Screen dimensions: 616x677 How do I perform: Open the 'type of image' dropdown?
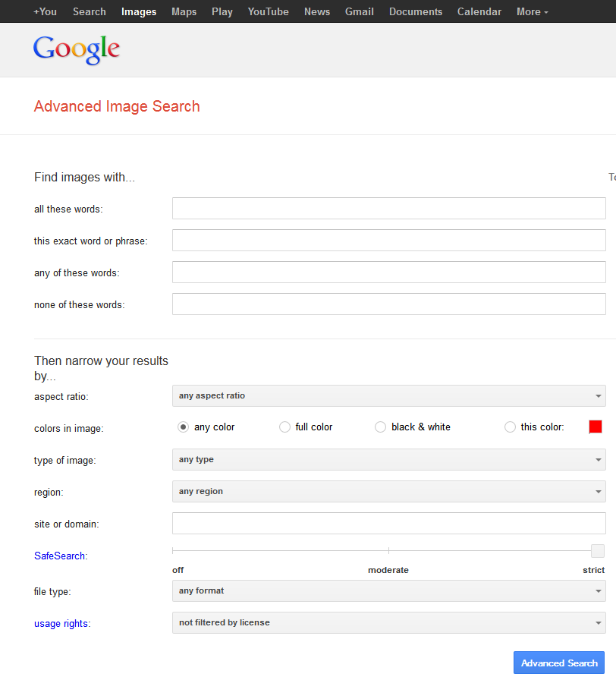[388, 460]
